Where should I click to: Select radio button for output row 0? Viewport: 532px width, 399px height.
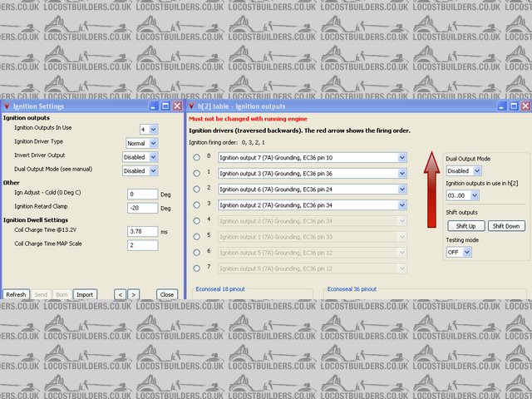[197, 157]
